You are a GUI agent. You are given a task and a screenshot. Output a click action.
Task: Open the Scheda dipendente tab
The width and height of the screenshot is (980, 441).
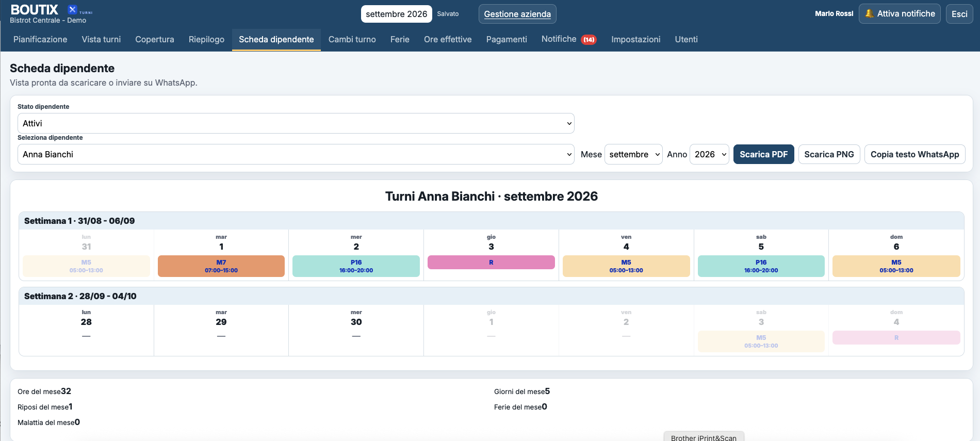276,39
